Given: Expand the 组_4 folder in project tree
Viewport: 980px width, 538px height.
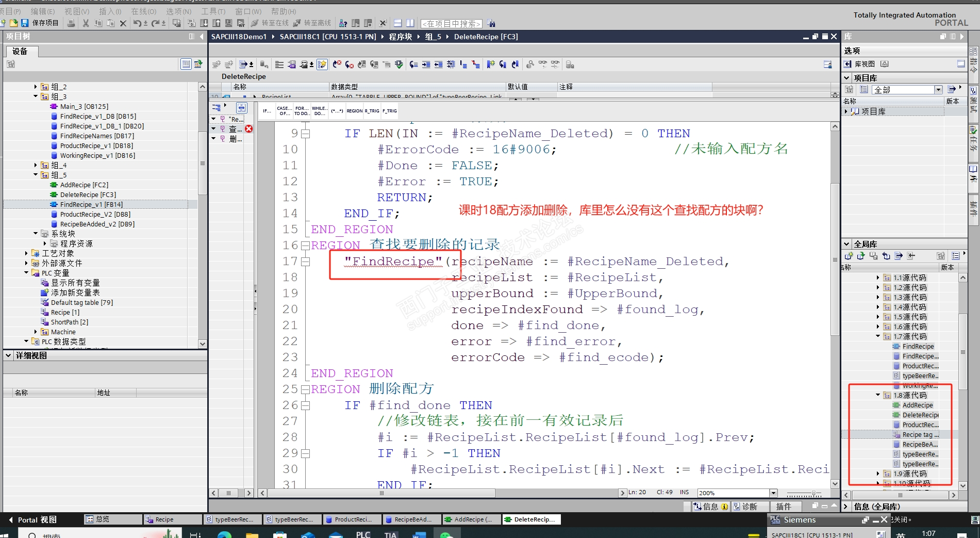Looking at the screenshot, I should click(x=36, y=165).
